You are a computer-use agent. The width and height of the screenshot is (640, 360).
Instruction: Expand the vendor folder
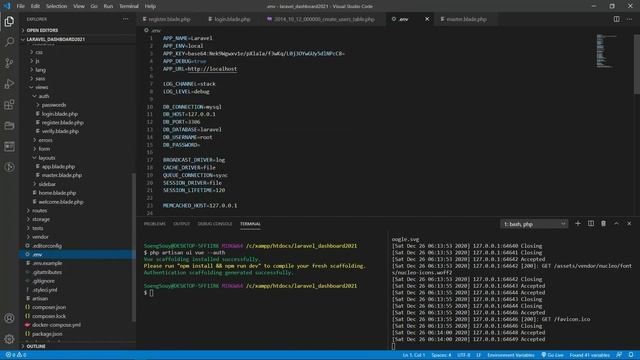40,237
